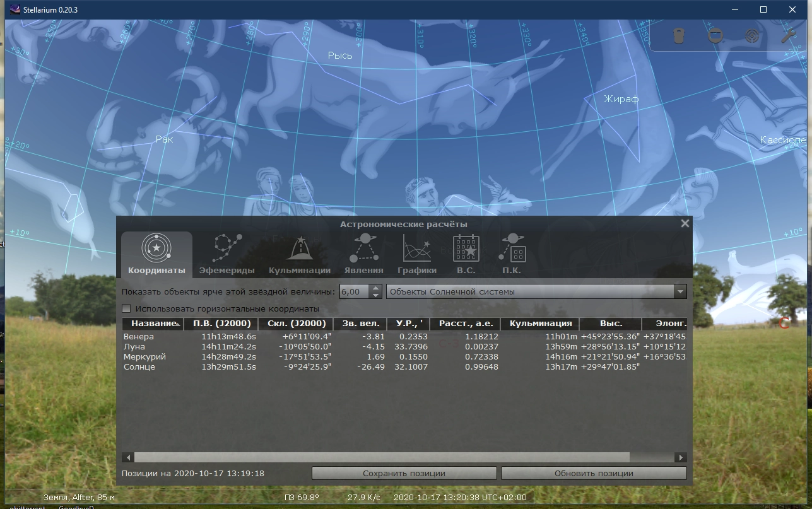
Task: Open Oculars plugin configuration wrench
Action: [787, 35]
